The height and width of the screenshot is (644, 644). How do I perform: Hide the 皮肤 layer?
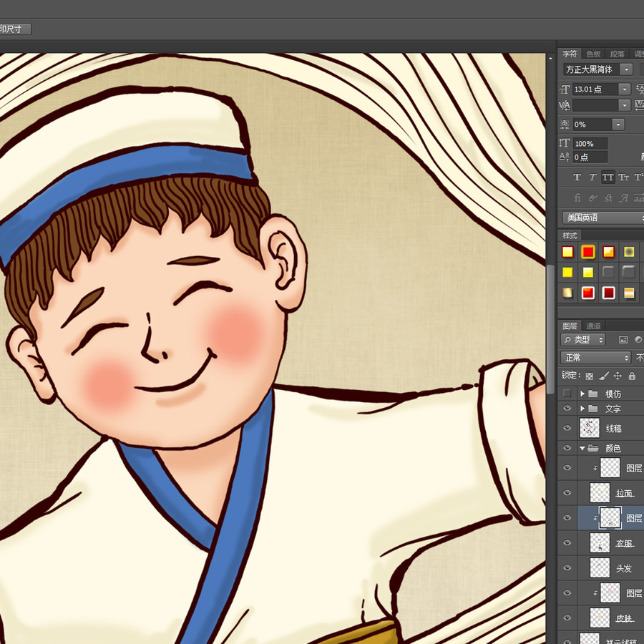coord(567,618)
